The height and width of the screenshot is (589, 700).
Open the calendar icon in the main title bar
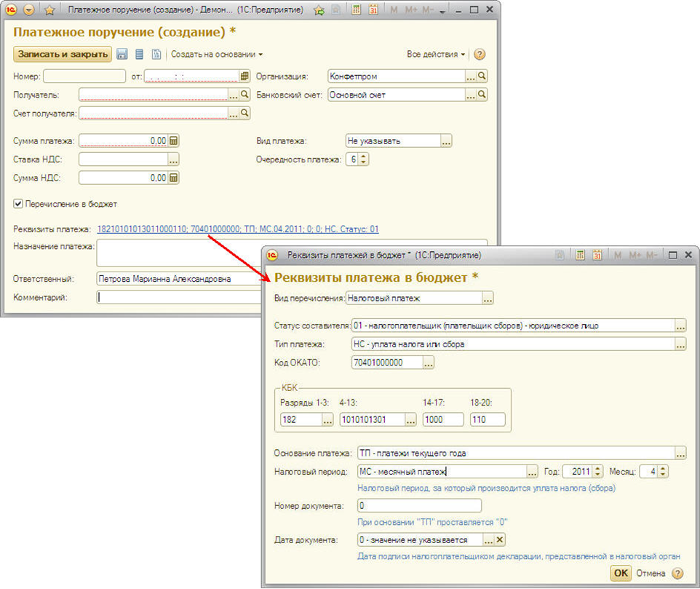click(x=373, y=9)
